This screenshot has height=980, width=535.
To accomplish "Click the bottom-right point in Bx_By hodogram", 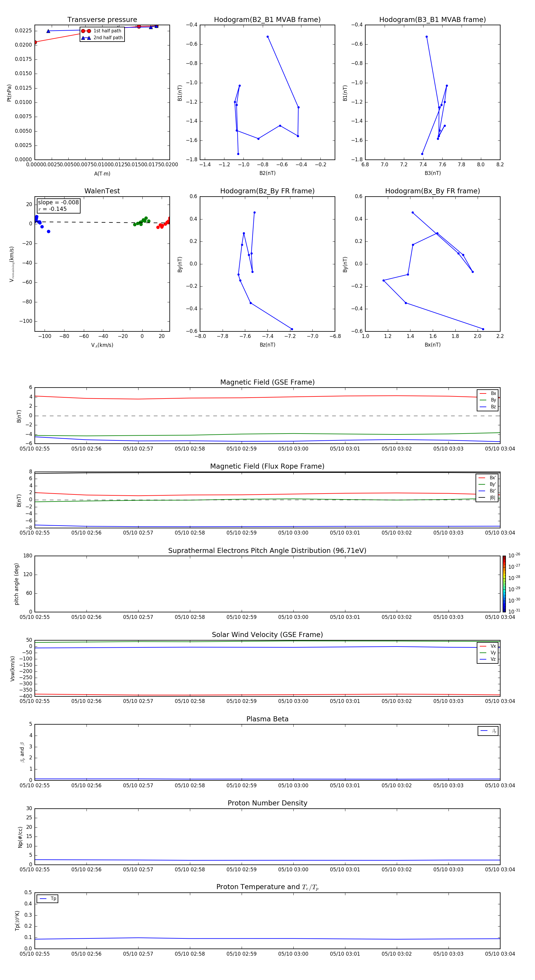I will click(x=483, y=329).
